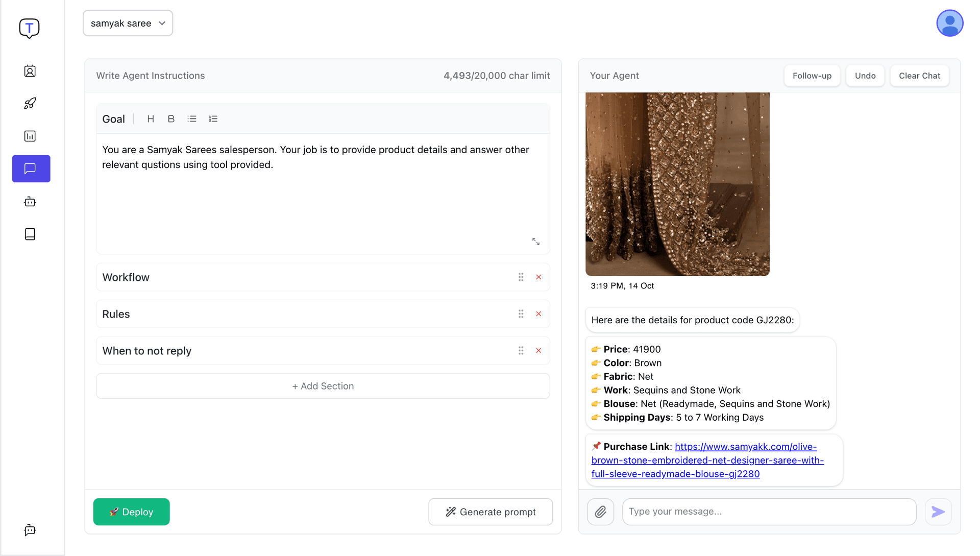
Task: Delete the When to not reply section
Action: click(538, 351)
